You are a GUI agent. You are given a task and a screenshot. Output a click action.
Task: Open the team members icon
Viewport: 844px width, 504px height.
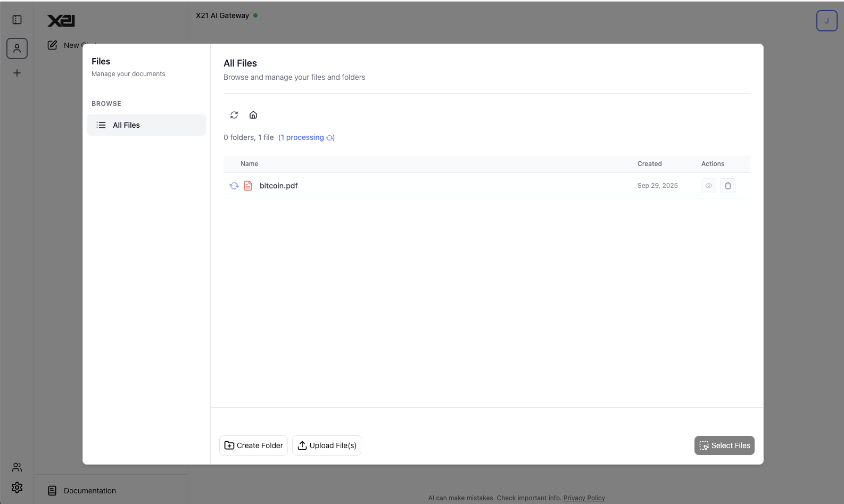(17, 467)
